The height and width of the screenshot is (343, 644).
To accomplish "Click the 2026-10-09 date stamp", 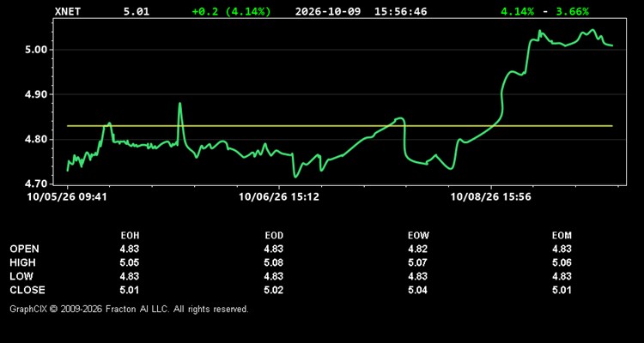I will pyautogui.click(x=328, y=11).
